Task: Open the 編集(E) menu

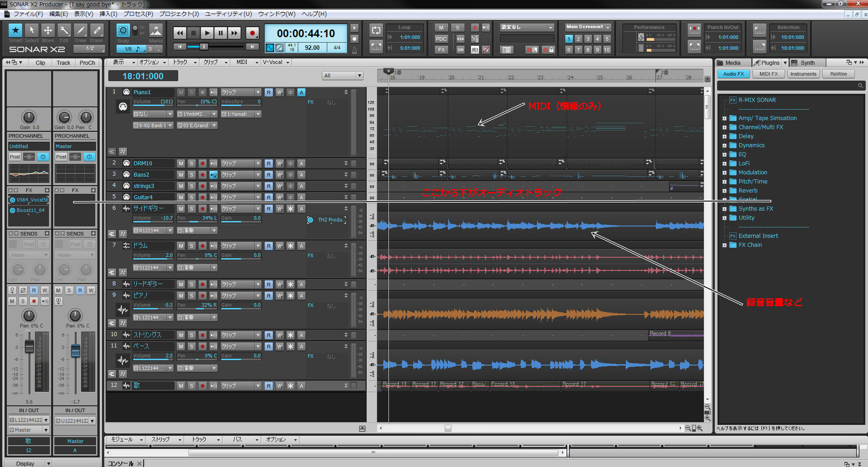Action: pos(58,14)
